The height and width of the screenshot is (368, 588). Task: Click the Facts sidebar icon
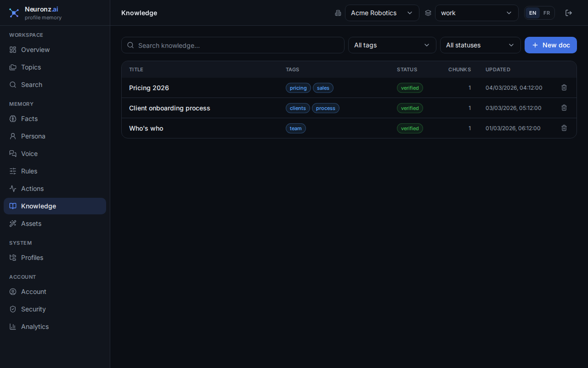[13, 119]
